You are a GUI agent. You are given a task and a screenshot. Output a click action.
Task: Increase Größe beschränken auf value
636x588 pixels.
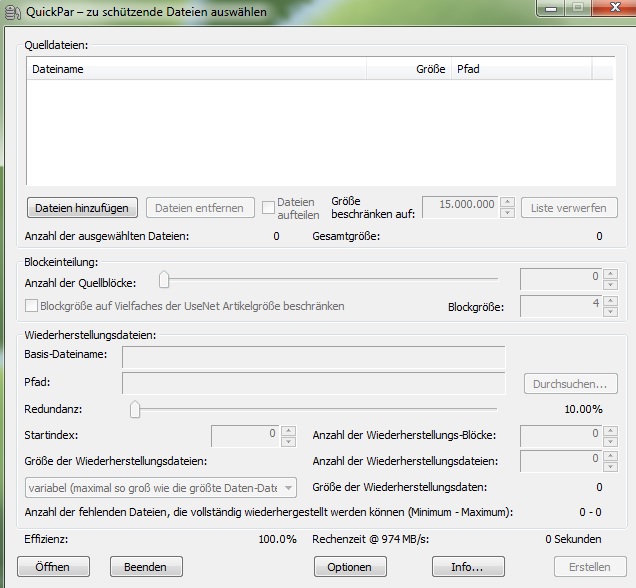point(507,202)
